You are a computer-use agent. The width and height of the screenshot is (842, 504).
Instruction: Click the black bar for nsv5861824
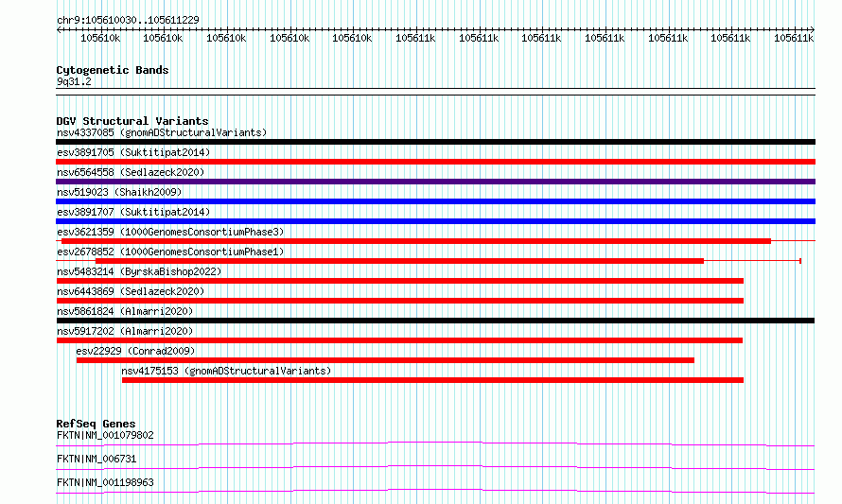pyautogui.click(x=435, y=321)
